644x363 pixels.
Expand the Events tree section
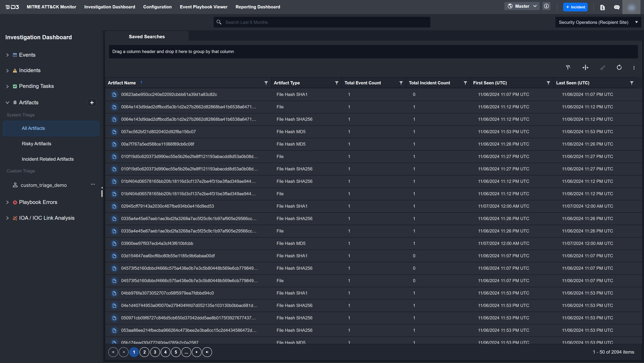tap(8, 55)
